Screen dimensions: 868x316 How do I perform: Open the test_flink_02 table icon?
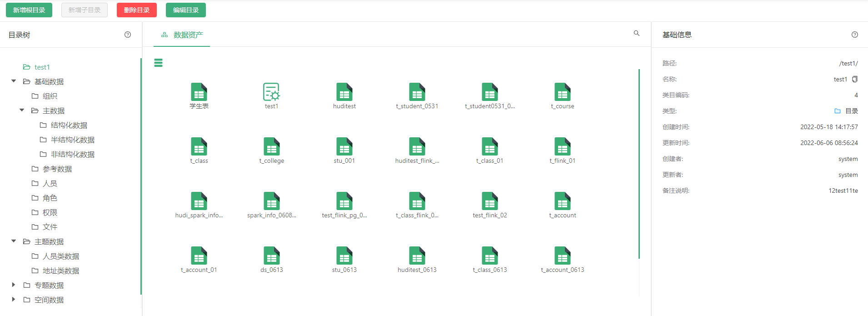[x=490, y=201]
